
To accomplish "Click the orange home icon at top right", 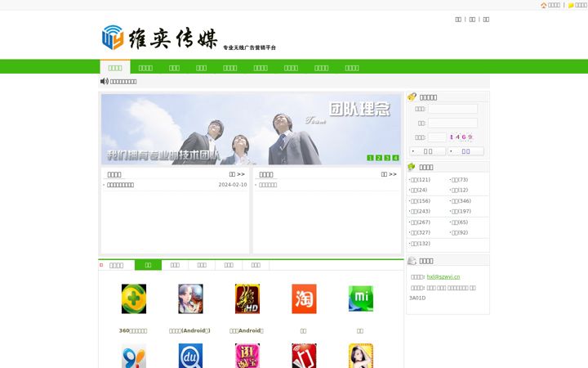I will point(544,5).
